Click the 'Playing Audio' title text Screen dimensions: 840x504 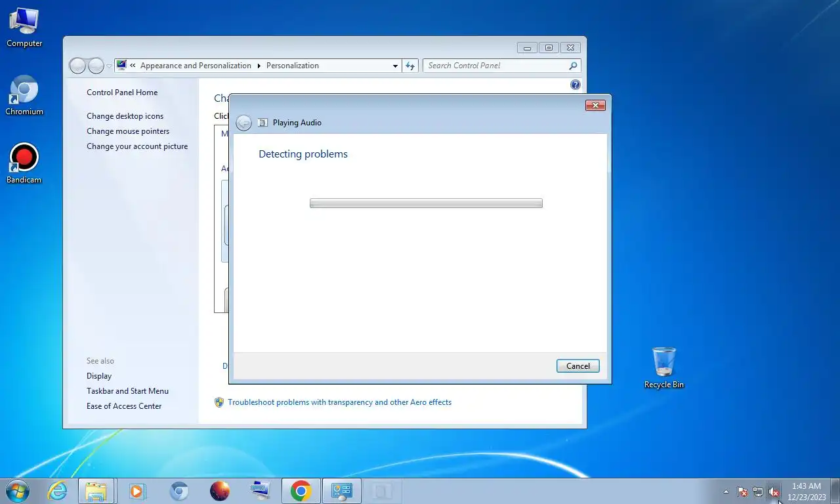pyautogui.click(x=297, y=123)
